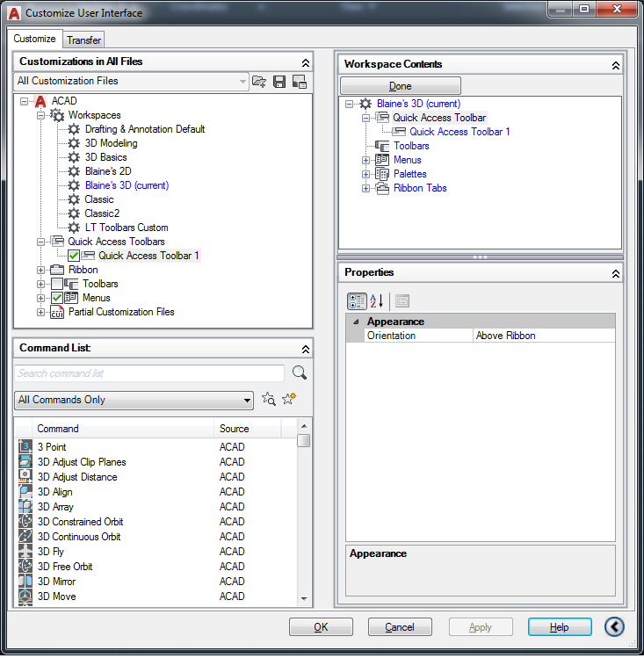Click the 3D Constrained Orbit icon
The height and width of the screenshot is (658, 644).
coord(25,521)
